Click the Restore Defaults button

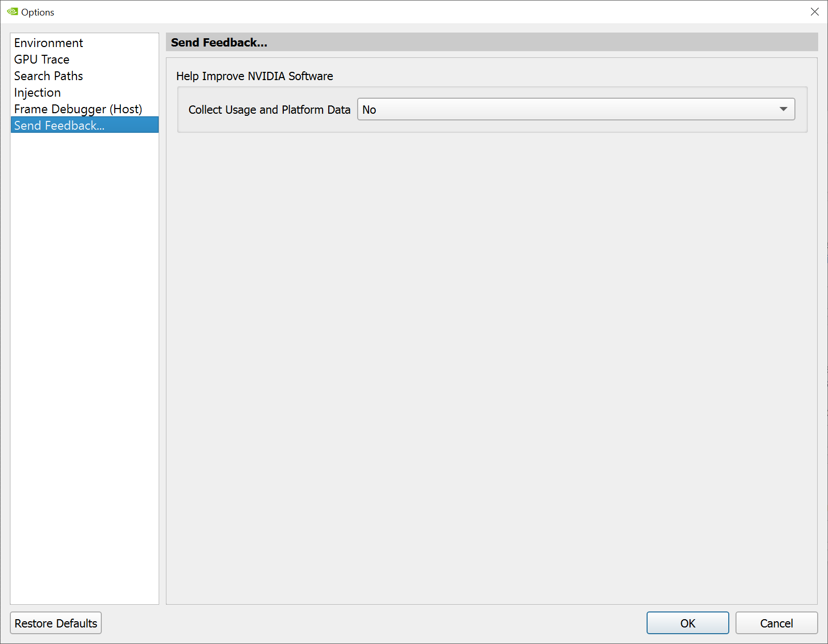point(55,623)
